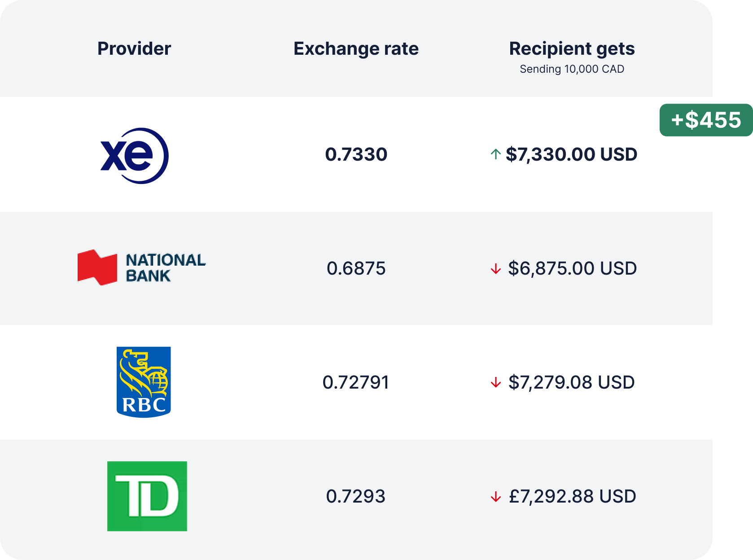
Task: Click red down arrow next to $7,279.08
Action: 495,383
